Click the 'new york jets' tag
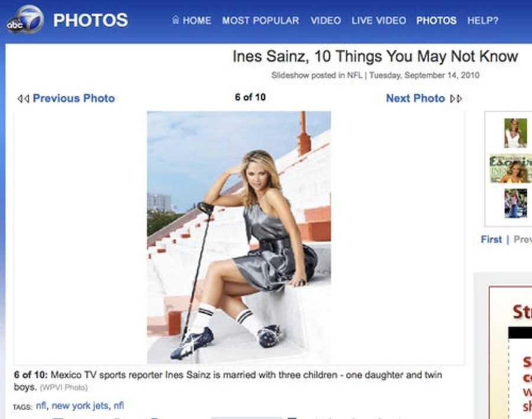This screenshot has height=419, width=532. 80,405
